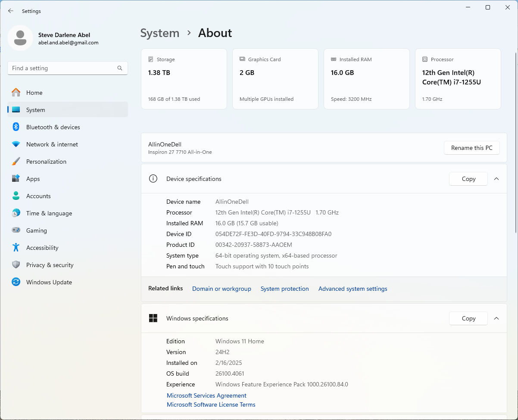Collapse the Device specifications section chevron

496,179
